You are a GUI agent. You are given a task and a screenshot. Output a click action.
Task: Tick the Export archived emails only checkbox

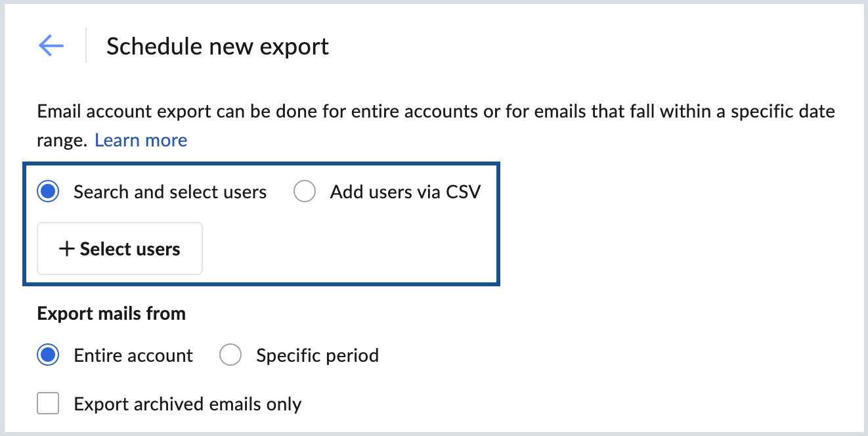pyautogui.click(x=47, y=403)
